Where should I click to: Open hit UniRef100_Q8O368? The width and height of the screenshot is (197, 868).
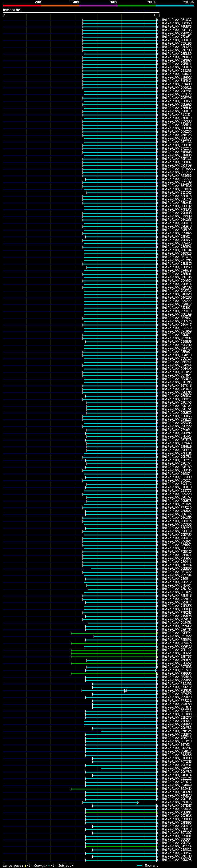[176, 23]
